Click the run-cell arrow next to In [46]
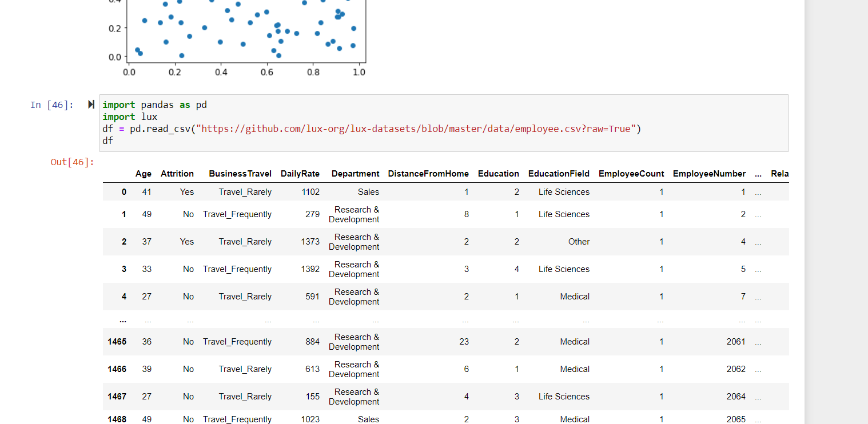Image resolution: width=868 pixels, height=424 pixels. coord(91,104)
